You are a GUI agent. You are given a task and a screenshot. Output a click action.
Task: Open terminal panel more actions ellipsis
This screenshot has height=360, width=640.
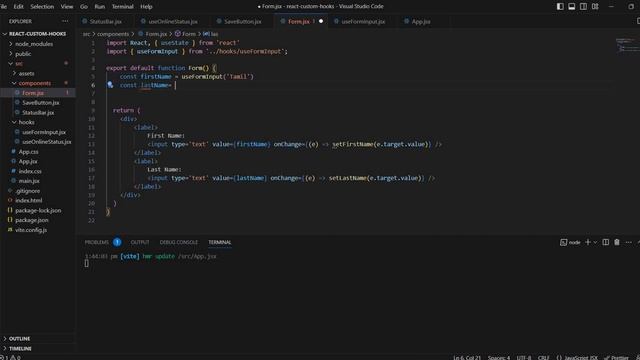click(x=629, y=242)
